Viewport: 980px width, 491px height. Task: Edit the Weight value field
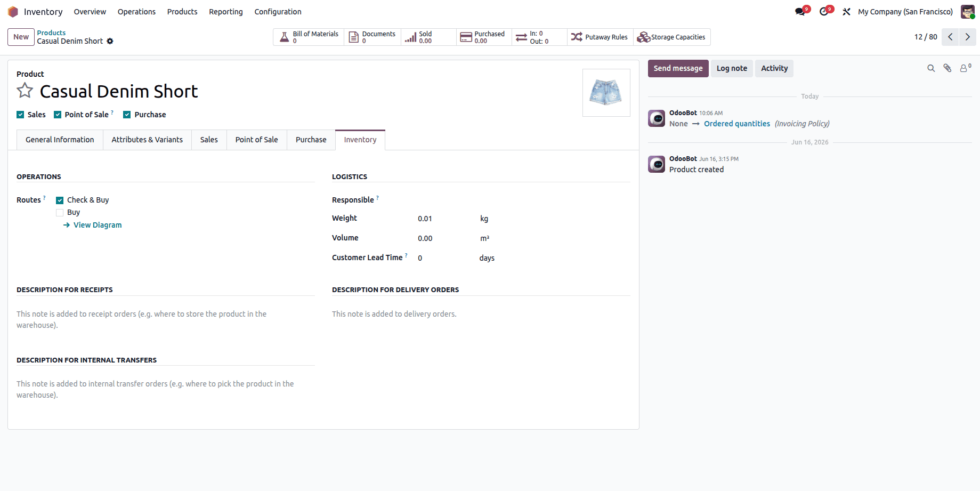[x=446, y=219]
